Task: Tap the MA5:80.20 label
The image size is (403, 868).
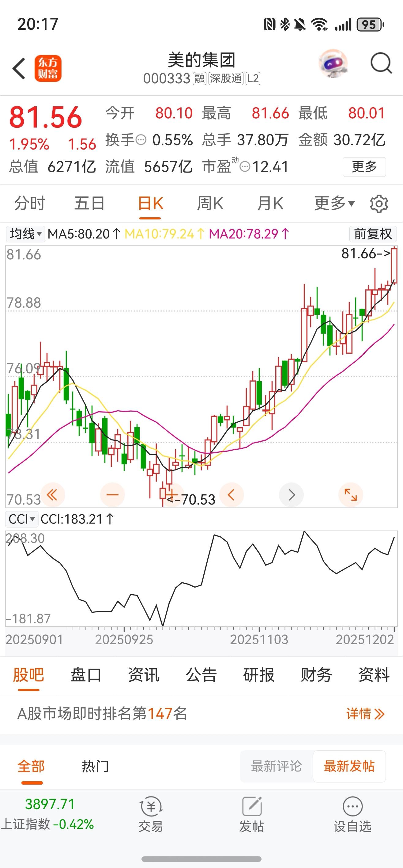Action: [84, 234]
